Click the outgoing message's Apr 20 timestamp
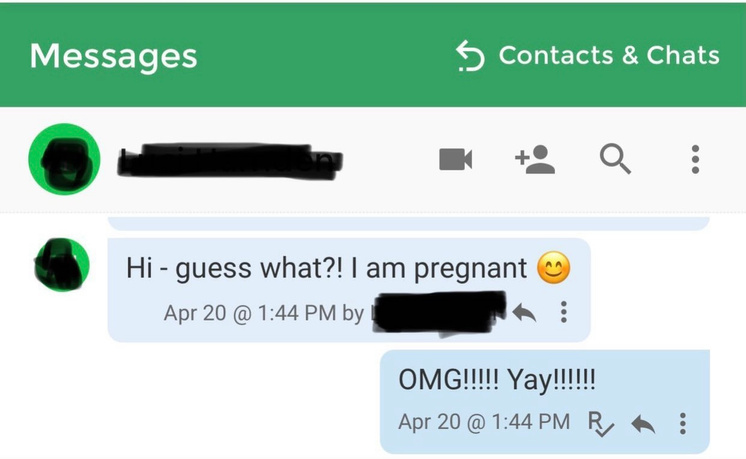 [x=484, y=423]
